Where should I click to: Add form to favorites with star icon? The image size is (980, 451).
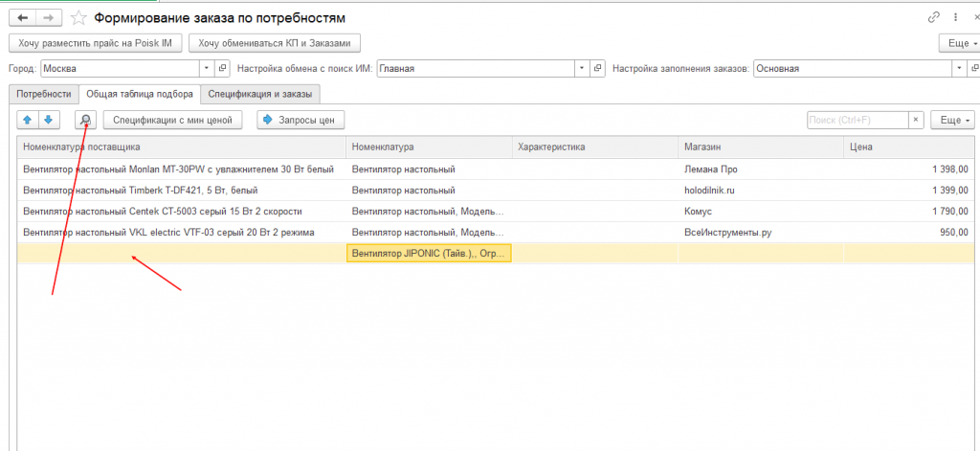(78, 18)
